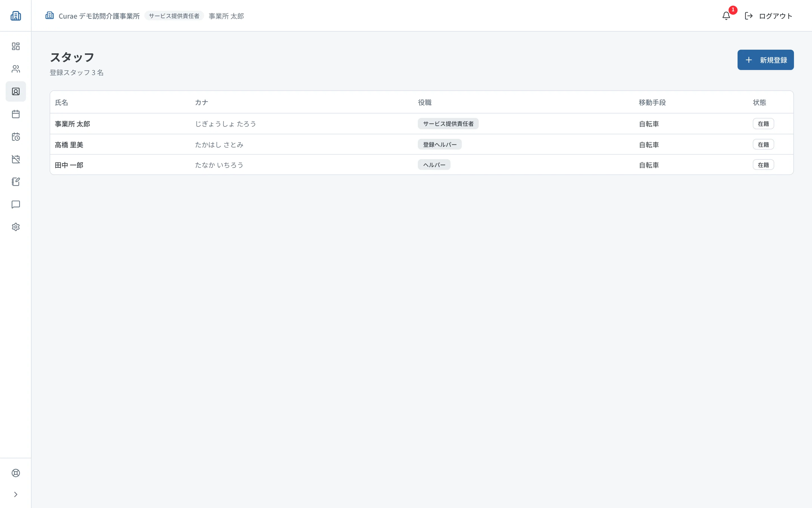This screenshot has width=812, height=508.
Task: Open the chat message icon in sidebar
Action: pos(16,204)
